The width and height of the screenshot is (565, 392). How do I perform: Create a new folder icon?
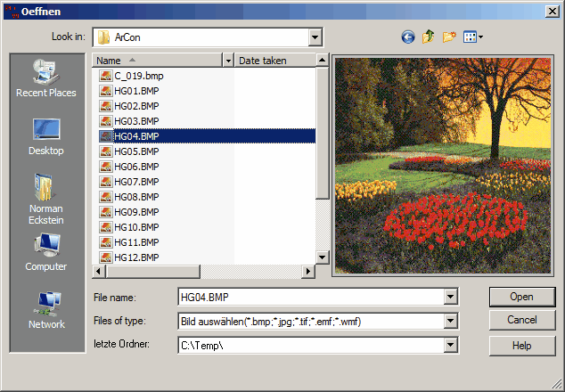449,37
